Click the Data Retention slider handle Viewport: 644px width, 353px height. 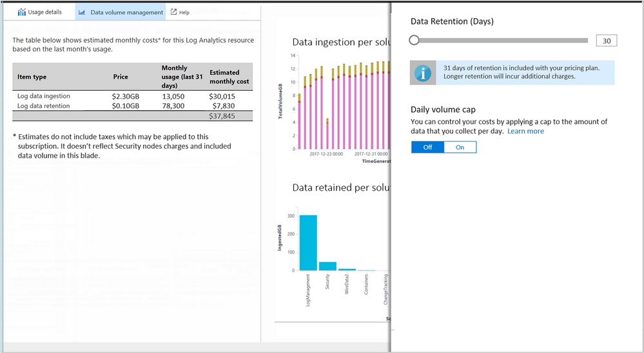415,41
